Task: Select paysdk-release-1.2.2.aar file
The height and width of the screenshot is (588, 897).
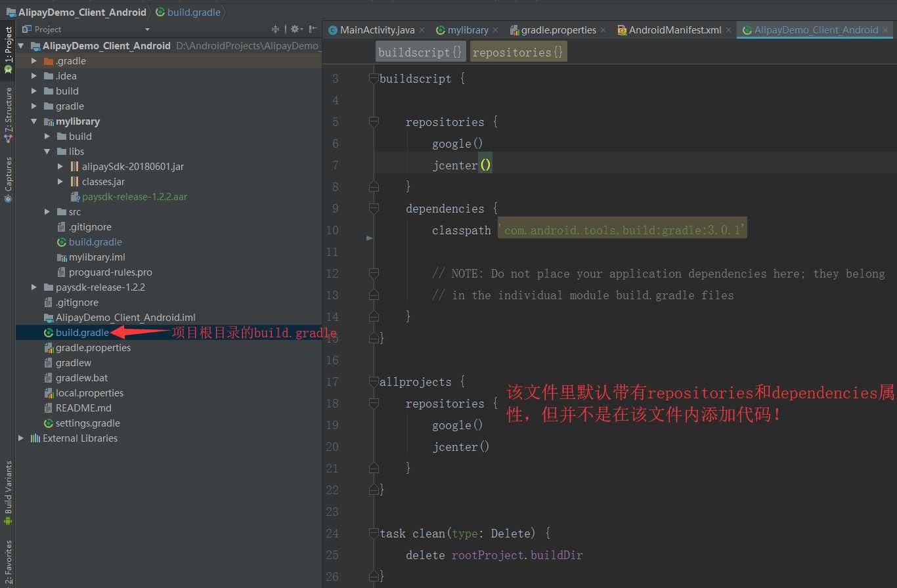Action: point(134,197)
